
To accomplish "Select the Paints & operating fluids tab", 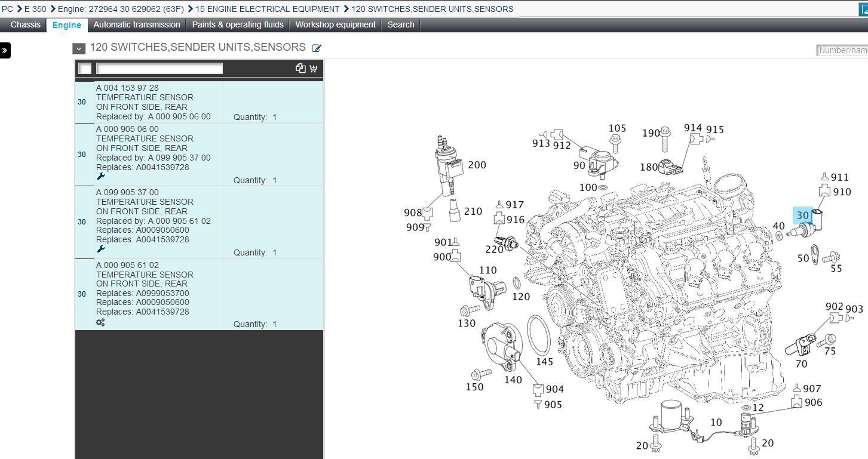I will 238,24.
